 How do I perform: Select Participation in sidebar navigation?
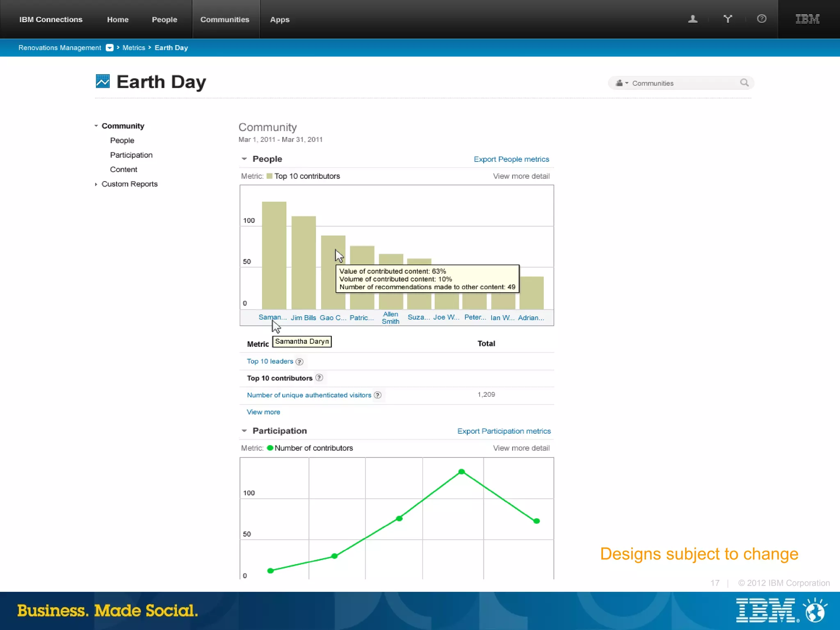point(131,155)
